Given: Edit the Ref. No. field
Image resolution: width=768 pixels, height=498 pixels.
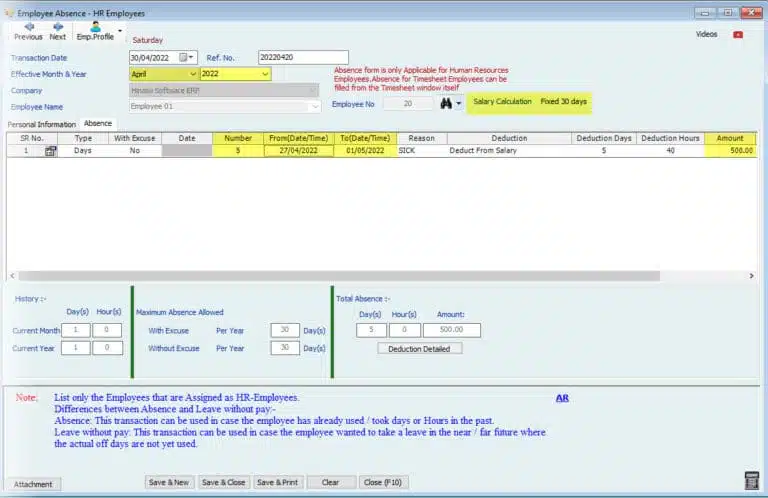Looking at the screenshot, I should coord(303,57).
